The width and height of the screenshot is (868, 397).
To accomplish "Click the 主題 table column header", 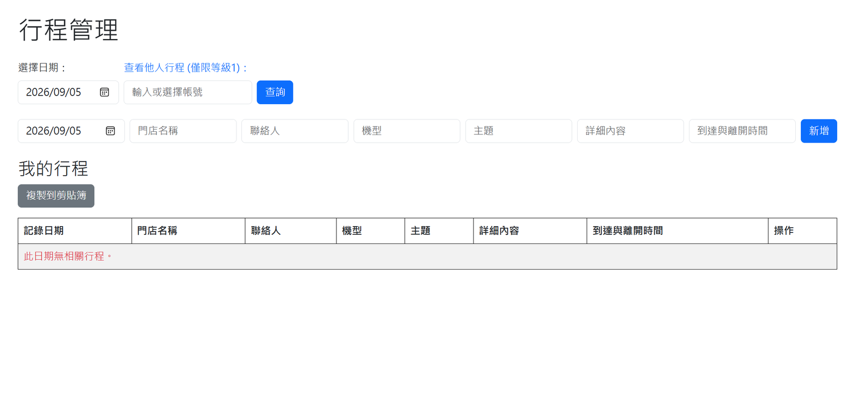I will [x=439, y=231].
